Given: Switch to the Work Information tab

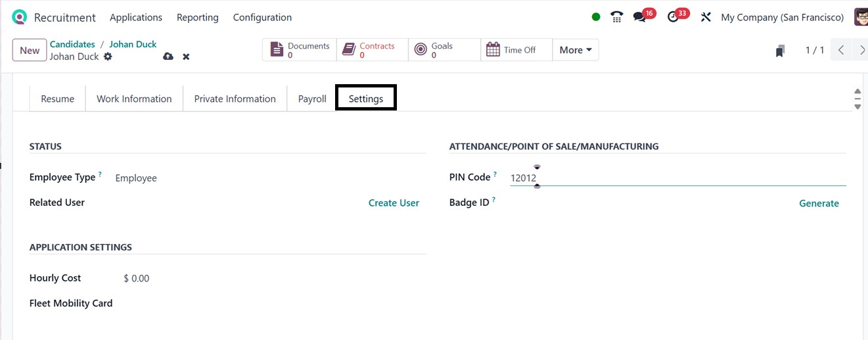Looking at the screenshot, I should click(x=134, y=99).
